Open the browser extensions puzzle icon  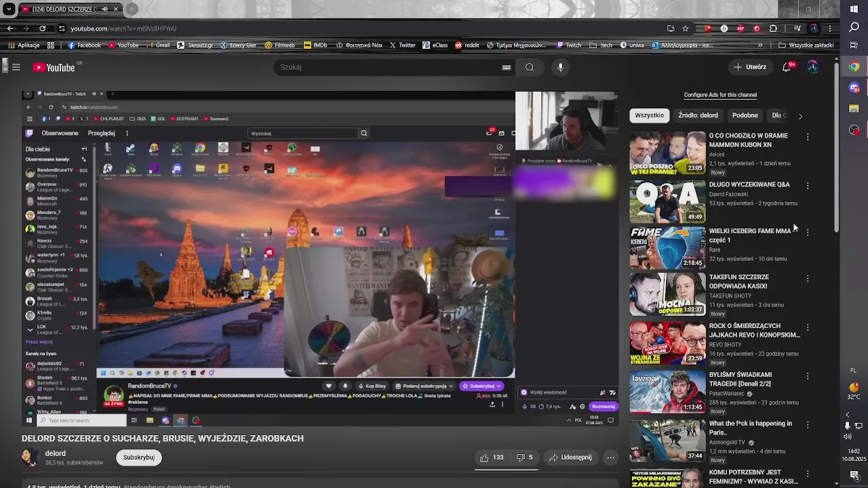pos(773,28)
